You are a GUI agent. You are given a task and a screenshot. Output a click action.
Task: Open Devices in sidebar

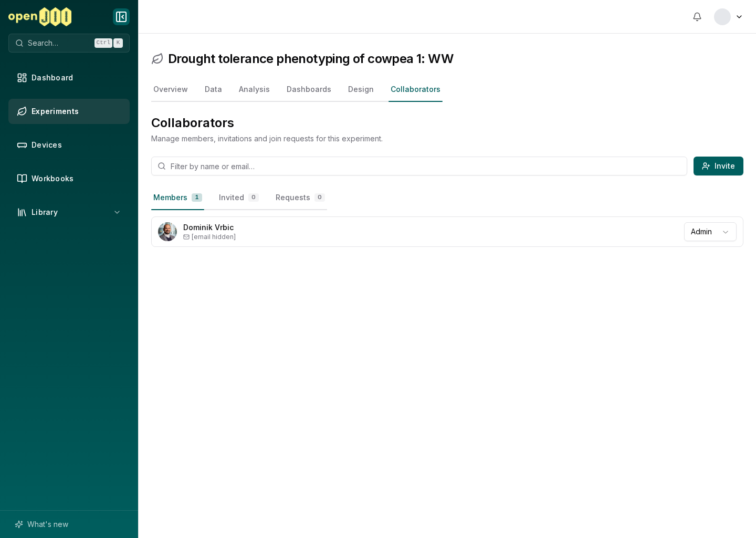pos(69,145)
